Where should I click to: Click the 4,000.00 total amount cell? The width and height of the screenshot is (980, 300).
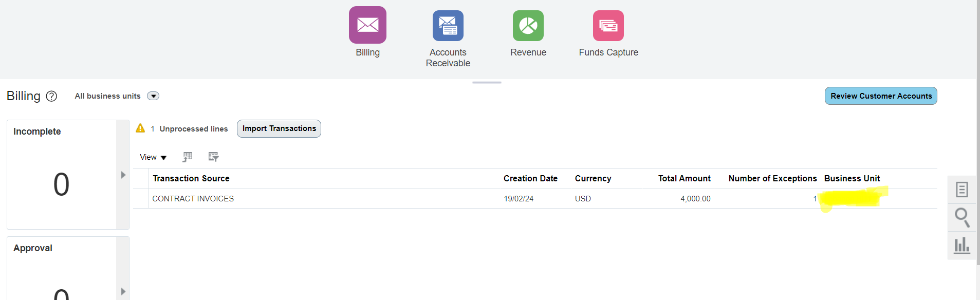click(695, 199)
